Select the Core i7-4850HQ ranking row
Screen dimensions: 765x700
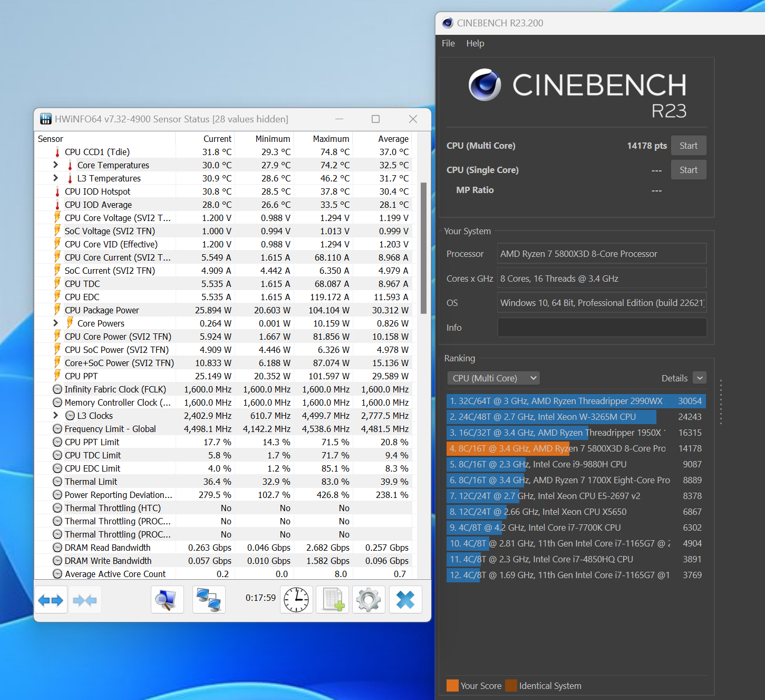pos(576,559)
